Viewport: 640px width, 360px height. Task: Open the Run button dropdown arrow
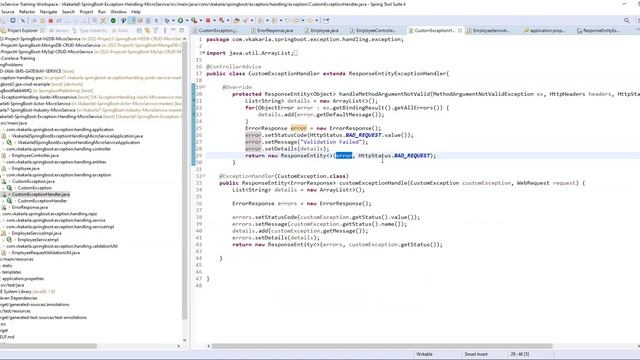pyautogui.click(x=187, y=20)
